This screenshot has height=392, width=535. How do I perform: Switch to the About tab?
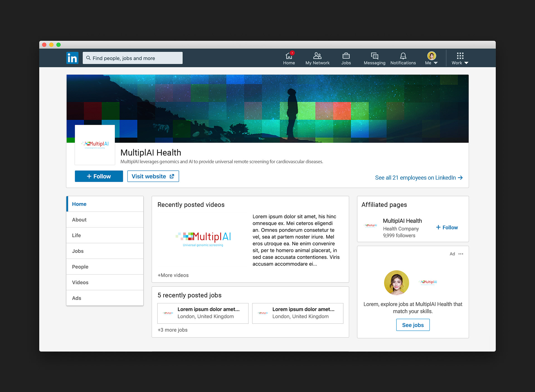pyautogui.click(x=79, y=220)
